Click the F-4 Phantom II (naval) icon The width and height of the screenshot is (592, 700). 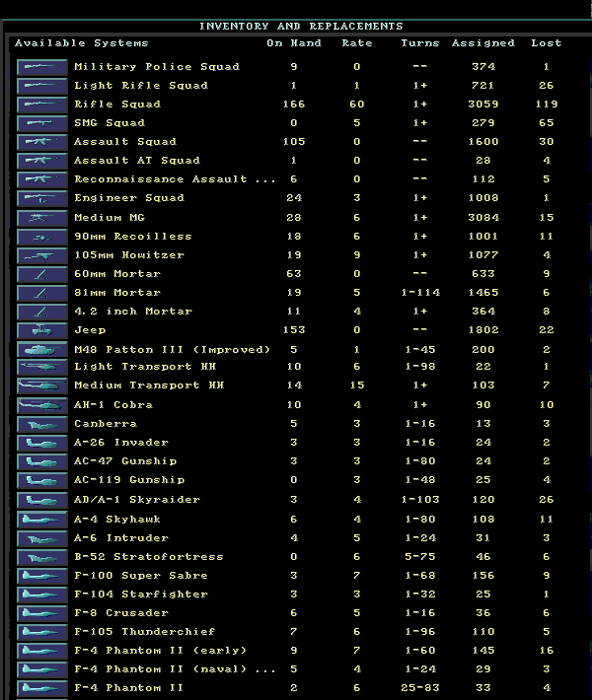(42, 669)
